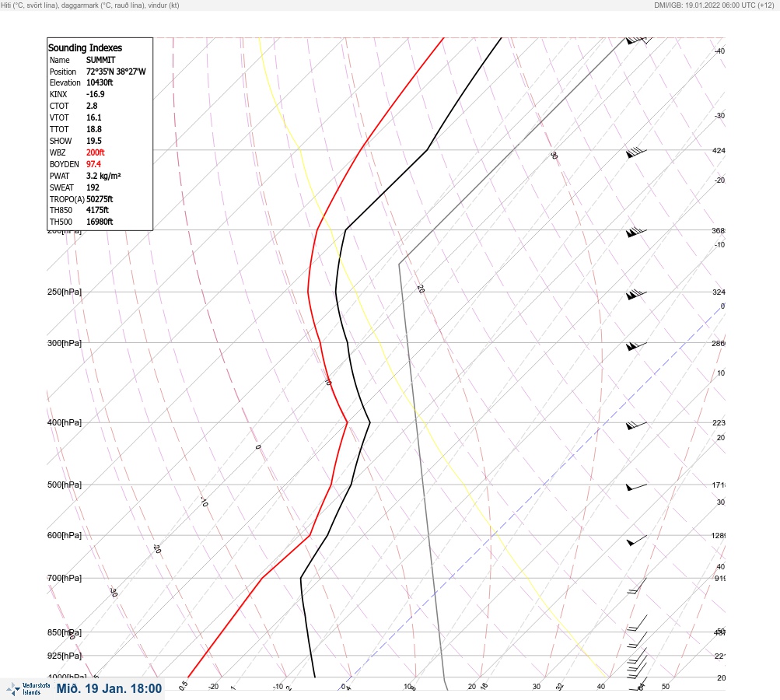Click the wind barb at 300hPa level
The width and height of the screenshot is (780, 700).
coord(637,346)
